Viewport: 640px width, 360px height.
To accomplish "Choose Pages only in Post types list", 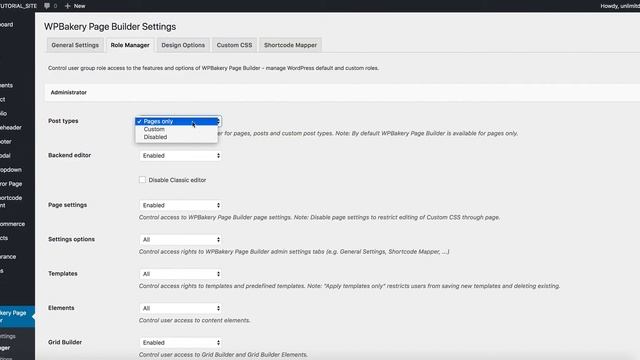I will click(176, 121).
